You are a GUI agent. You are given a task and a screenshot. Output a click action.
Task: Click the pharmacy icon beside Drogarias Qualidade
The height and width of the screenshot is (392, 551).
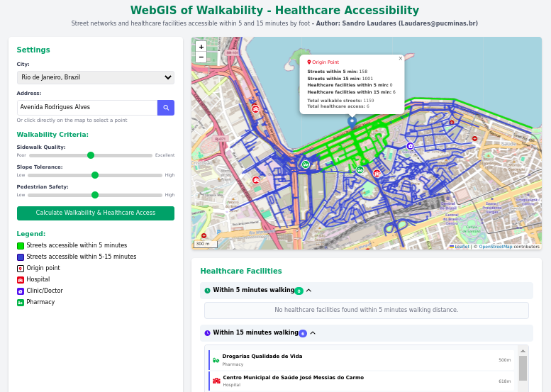tap(216, 360)
